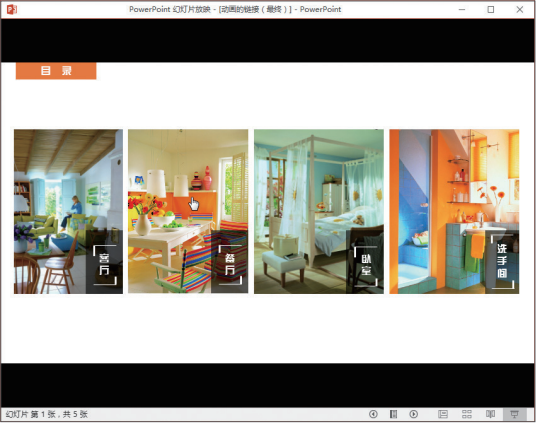Open the slide show menu icon in status bar

(x=394, y=414)
